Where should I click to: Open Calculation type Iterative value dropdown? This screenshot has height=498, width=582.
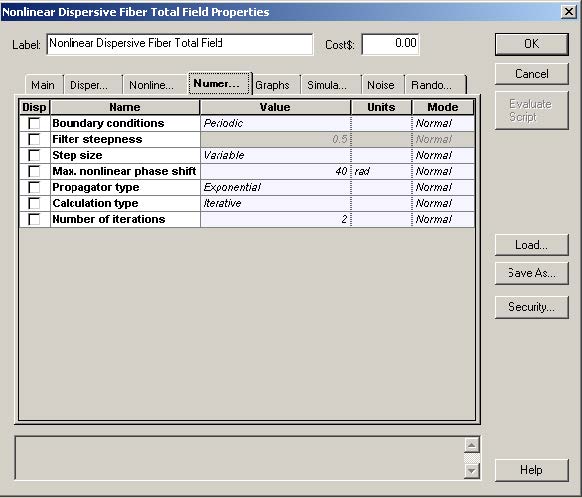point(275,203)
